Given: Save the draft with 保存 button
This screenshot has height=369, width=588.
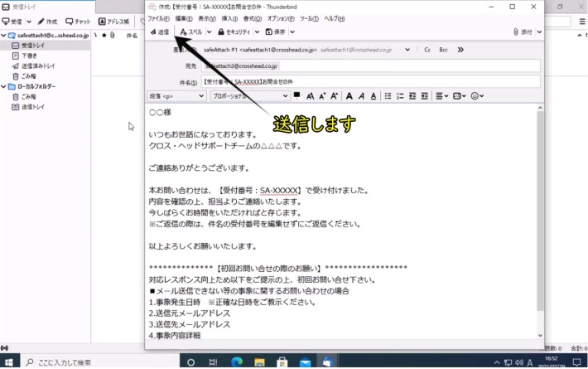Looking at the screenshot, I should coord(275,32).
